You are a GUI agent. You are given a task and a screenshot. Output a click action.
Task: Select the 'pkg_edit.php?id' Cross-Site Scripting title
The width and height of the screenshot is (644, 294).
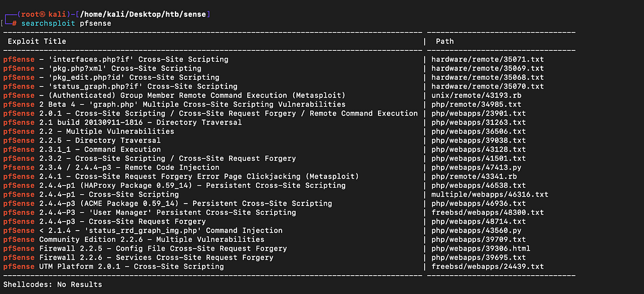coord(111,77)
